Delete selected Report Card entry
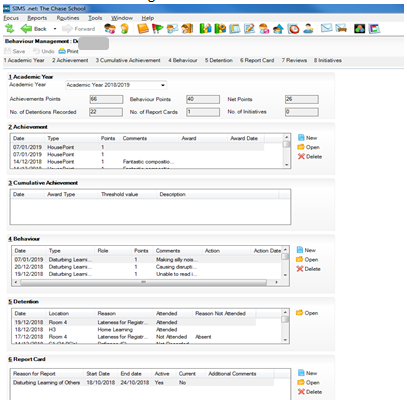407x400 pixels. tap(310, 392)
